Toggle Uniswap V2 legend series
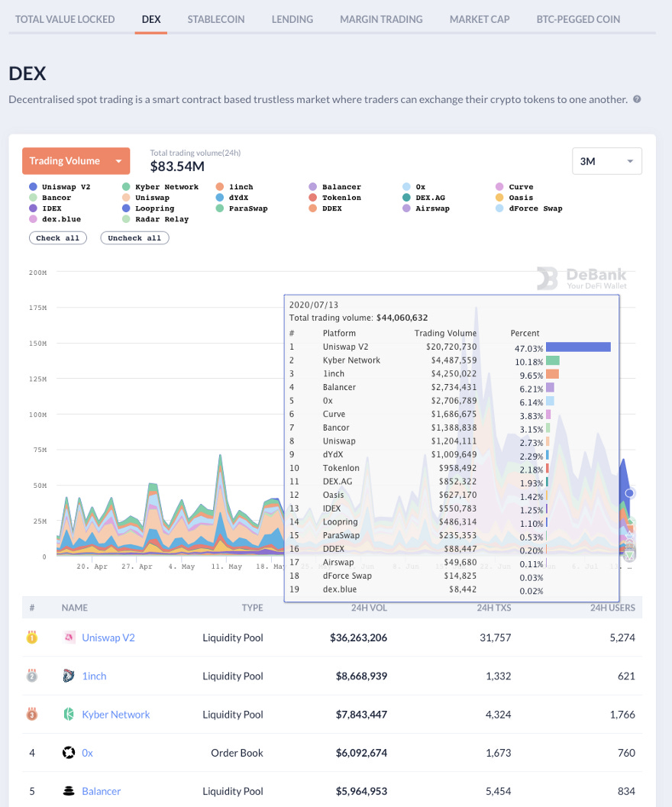 tap(60, 187)
